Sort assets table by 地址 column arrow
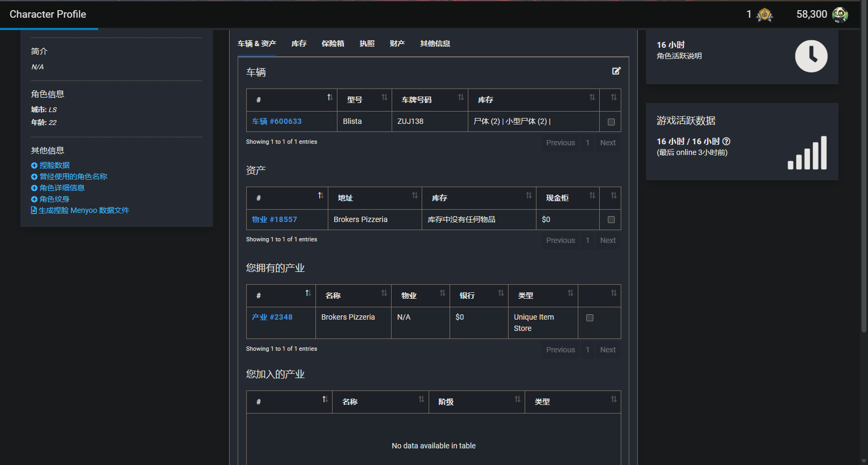 pyautogui.click(x=415, y=195)
